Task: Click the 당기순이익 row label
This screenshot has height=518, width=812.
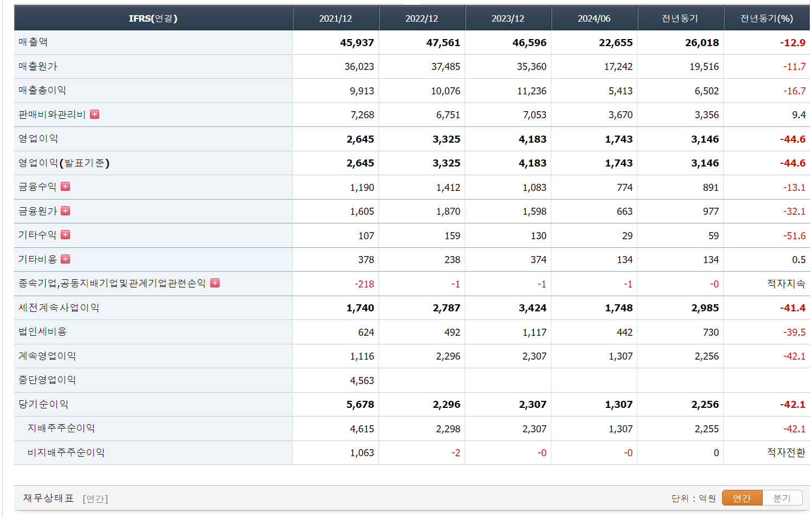Action: coord(43,404)
